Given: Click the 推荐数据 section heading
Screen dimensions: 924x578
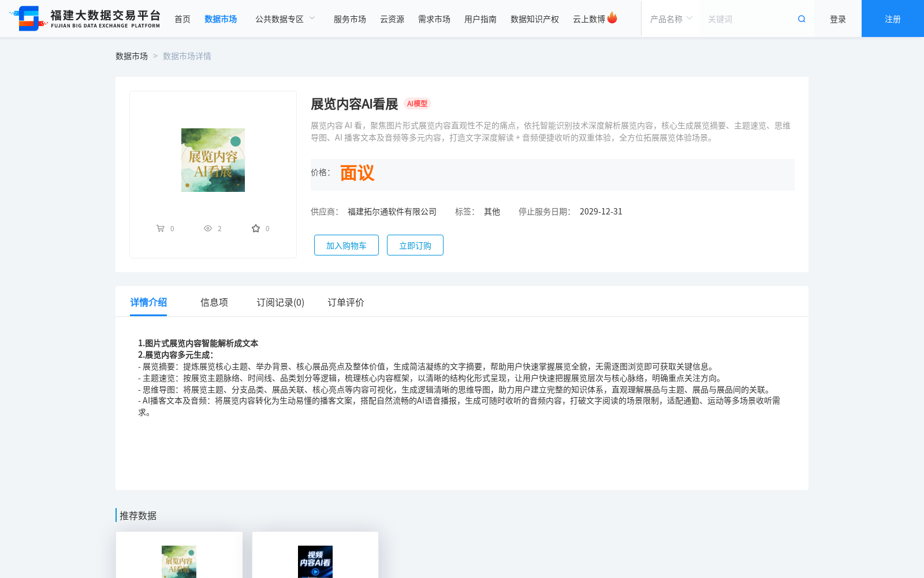Looking at the screenshot, I should pos(138,516).
